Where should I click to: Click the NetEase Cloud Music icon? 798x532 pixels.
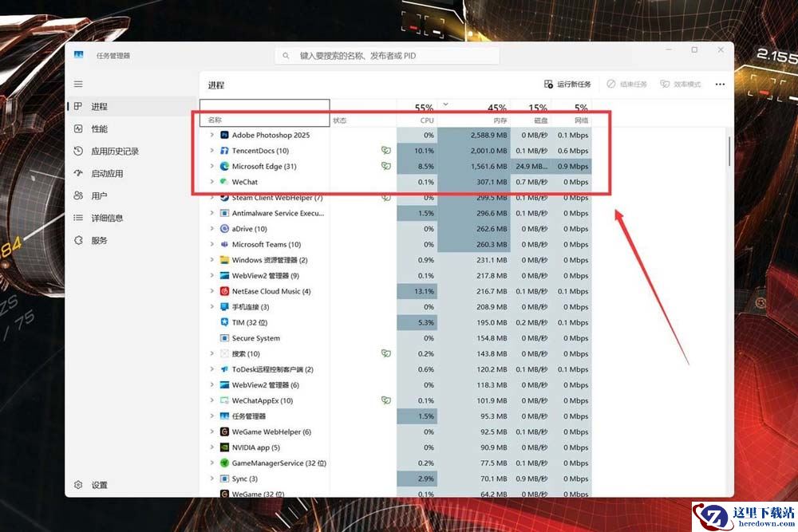click(x=224, y=291)
